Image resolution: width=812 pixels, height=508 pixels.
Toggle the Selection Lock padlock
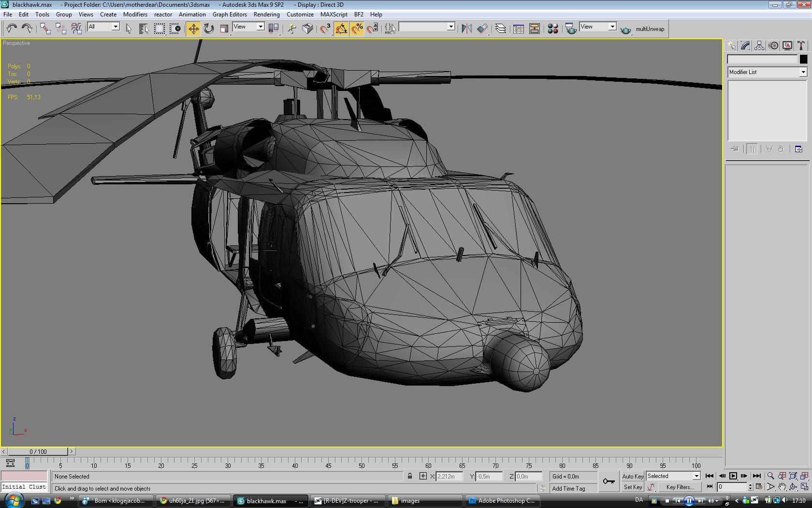tap(410, 477)
